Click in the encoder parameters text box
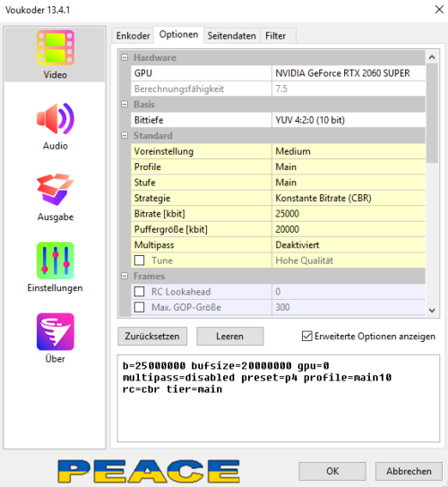The height and width of the screenshot is (487, 448). (279, 398)
